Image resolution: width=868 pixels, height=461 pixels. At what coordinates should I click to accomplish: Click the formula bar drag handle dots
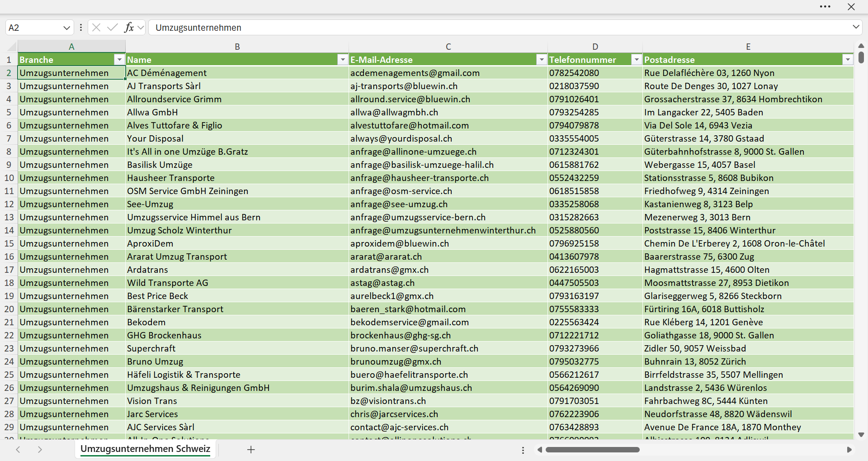click(x=81, y=28)
